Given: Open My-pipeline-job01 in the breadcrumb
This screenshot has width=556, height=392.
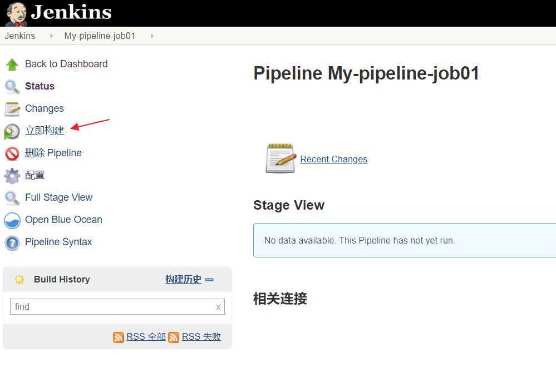Looking at the screenshot, I should 100,36.
